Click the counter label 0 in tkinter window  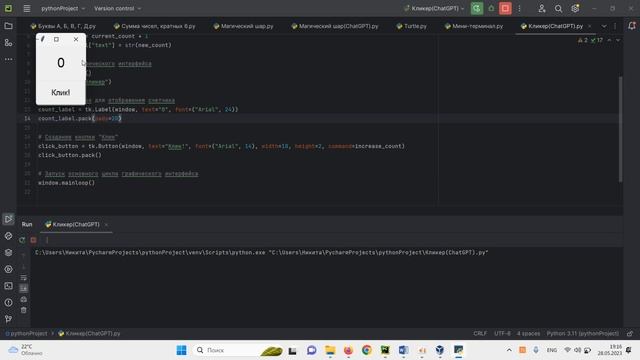(61, 63)
